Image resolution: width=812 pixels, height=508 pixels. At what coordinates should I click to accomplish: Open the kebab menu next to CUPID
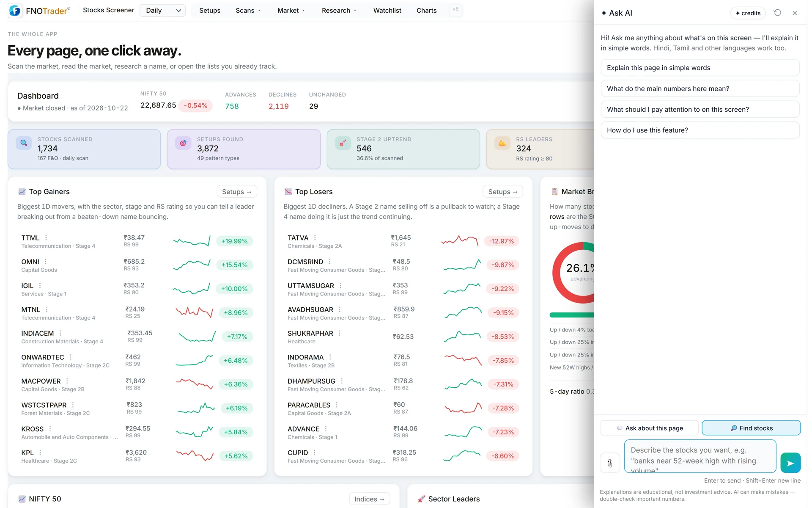(315, 453)
